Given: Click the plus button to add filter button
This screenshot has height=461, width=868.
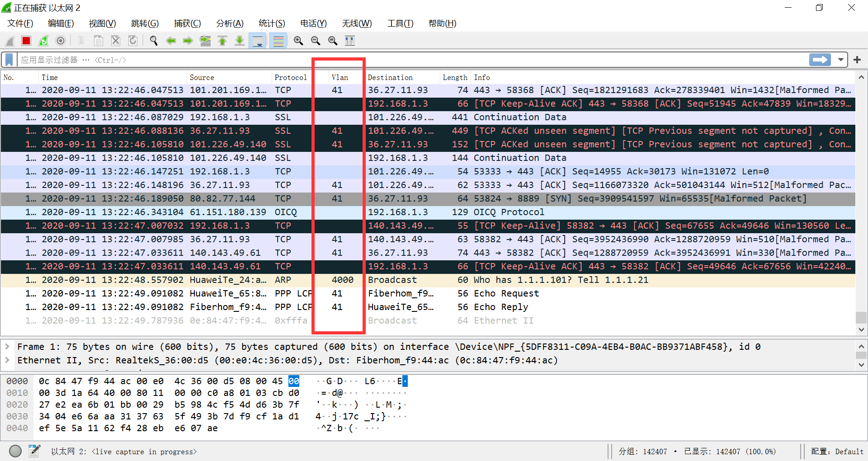Looking at the screenshot, I should point(858,59).
